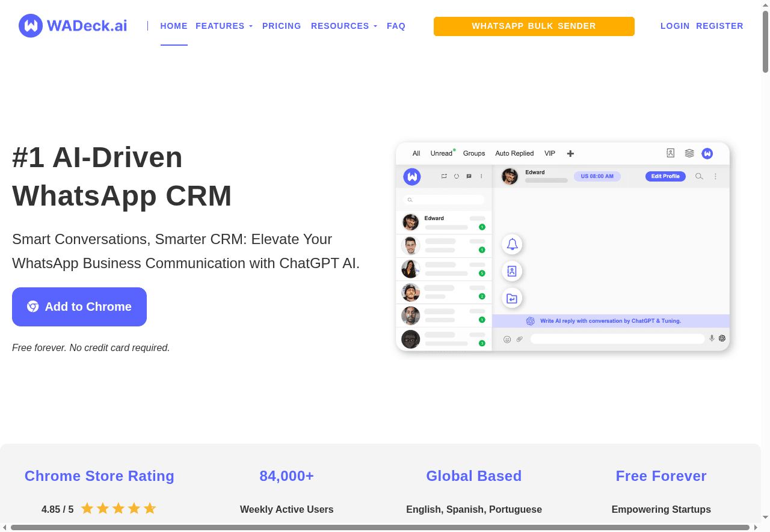770x532 pixels.
Task: Select the Unread tab in preview
Action: point(442,153)
